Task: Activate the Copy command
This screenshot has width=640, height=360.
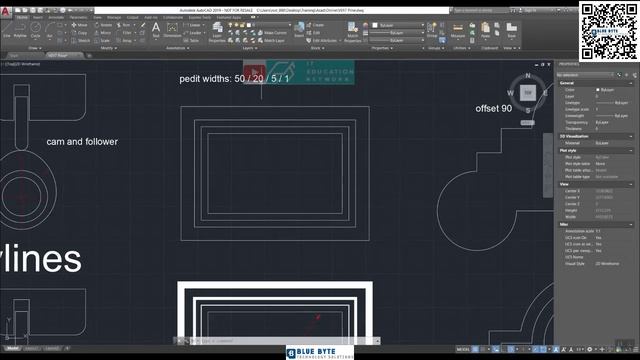Action: point(79,33)
